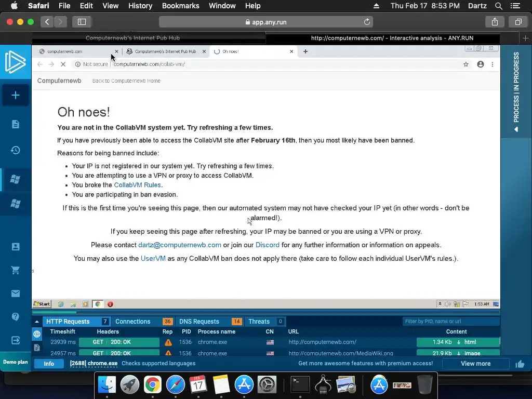Click Safari share icon
The width and height of the screenshot is (532, 399).
495,22
